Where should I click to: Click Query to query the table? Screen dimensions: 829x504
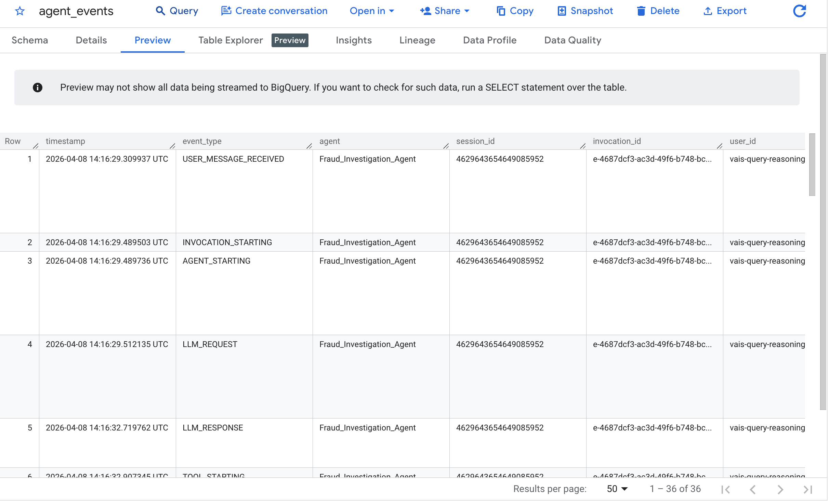pos(177,11)
